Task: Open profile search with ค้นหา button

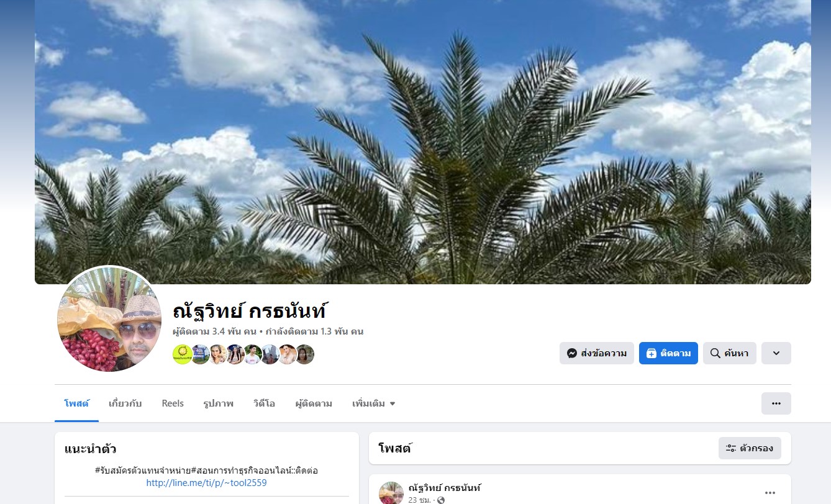Action: click(x=729, y=353)
